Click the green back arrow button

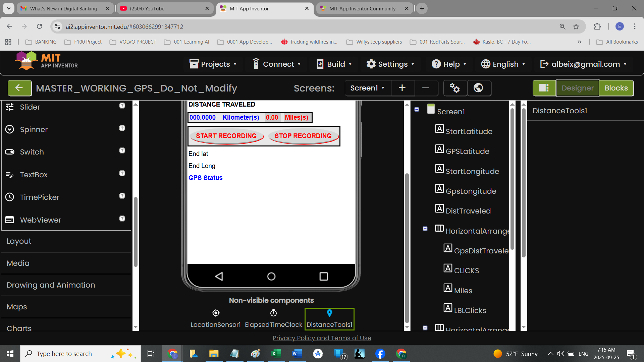(19, 88)
